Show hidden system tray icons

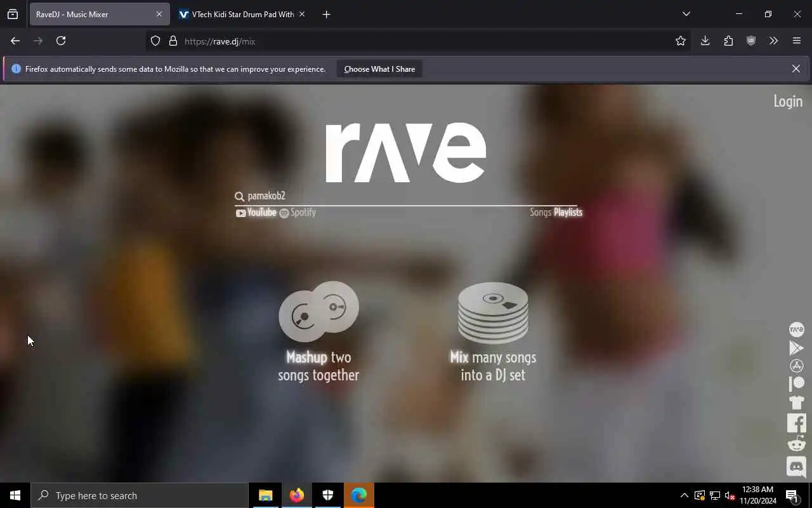coord(684,495)
